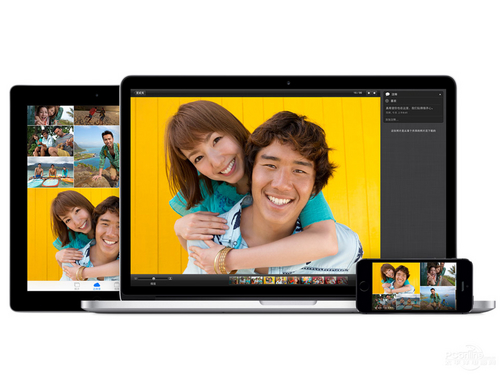Open the top-left selfie photo on iPad

tap(50, 115)
